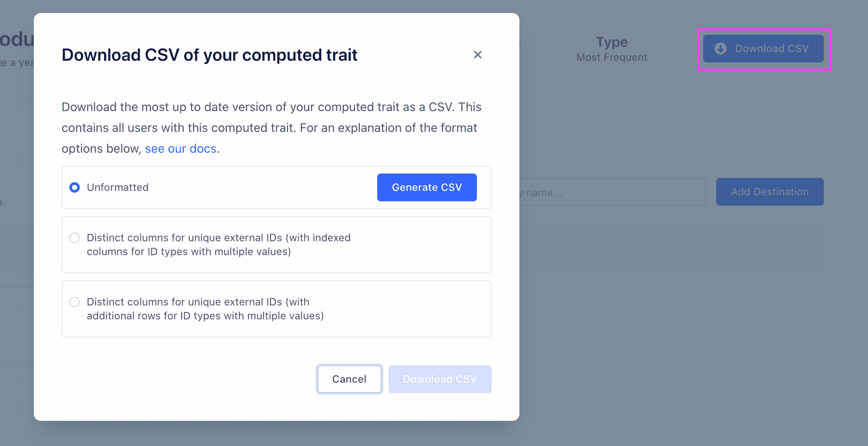868x446 pixels.
Task: Click the Download CSV of your computed trait title
Action: click(x=209, y=55)
